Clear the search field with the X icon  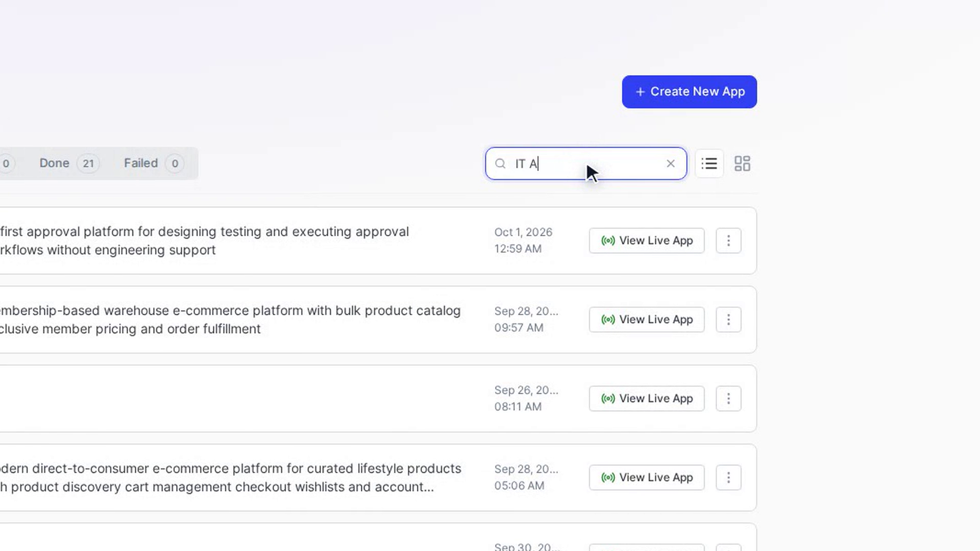[x=671, y=163]
